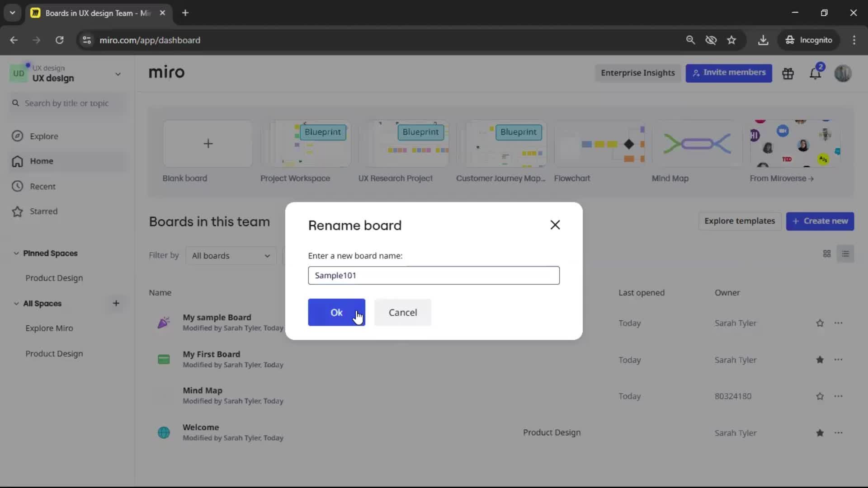Unstar the My First Board row
The width and height of the screenshot is (868, 488).
(x=820, y=360)
